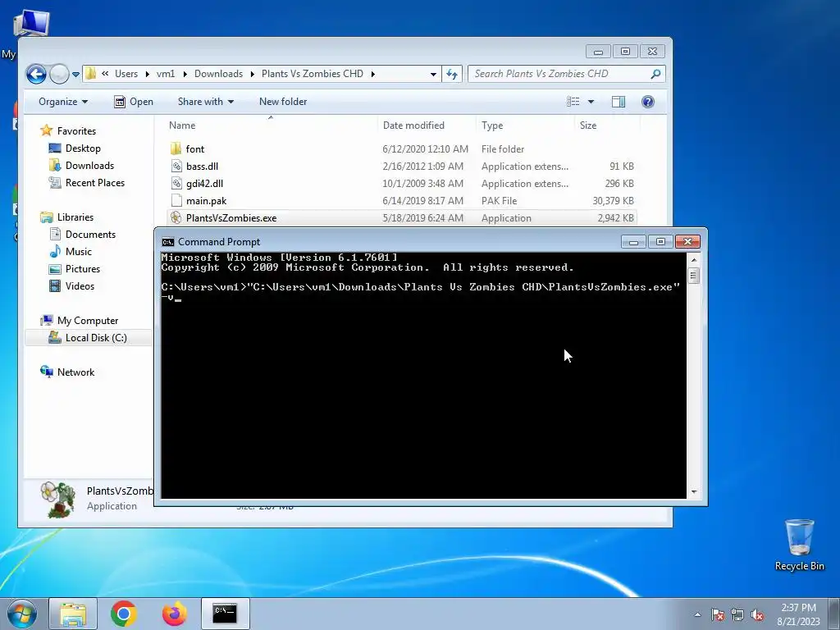This screenshot has height=630, width=840.
Task: Expand the address bar history dropdown
Action: 433,74
